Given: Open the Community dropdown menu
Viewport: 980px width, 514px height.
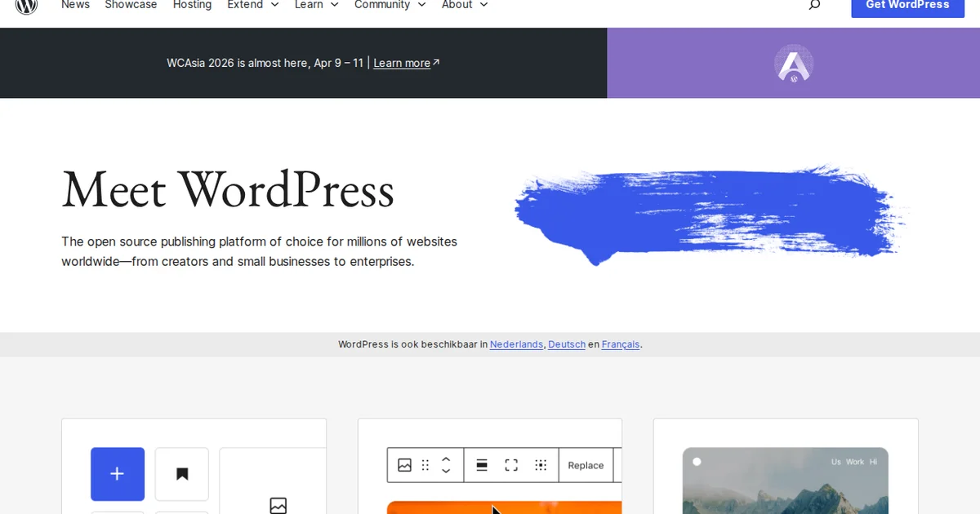Looking at the screenshot, I should (390, 5).
